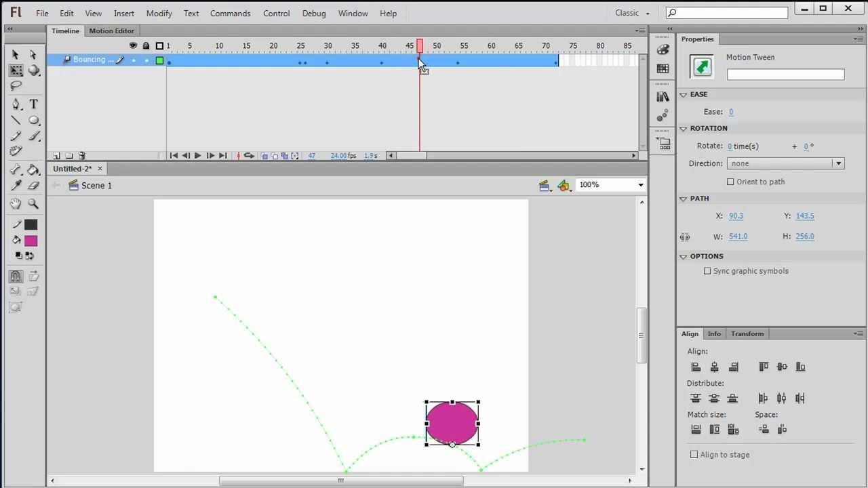Open Edit Symbols dropdown icon

(x=564, y=185)
